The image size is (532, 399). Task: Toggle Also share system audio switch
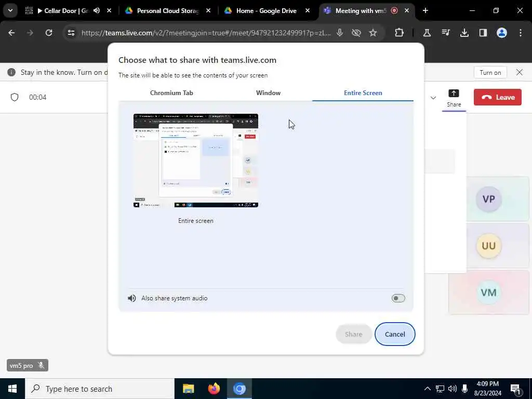coord(397,298)
